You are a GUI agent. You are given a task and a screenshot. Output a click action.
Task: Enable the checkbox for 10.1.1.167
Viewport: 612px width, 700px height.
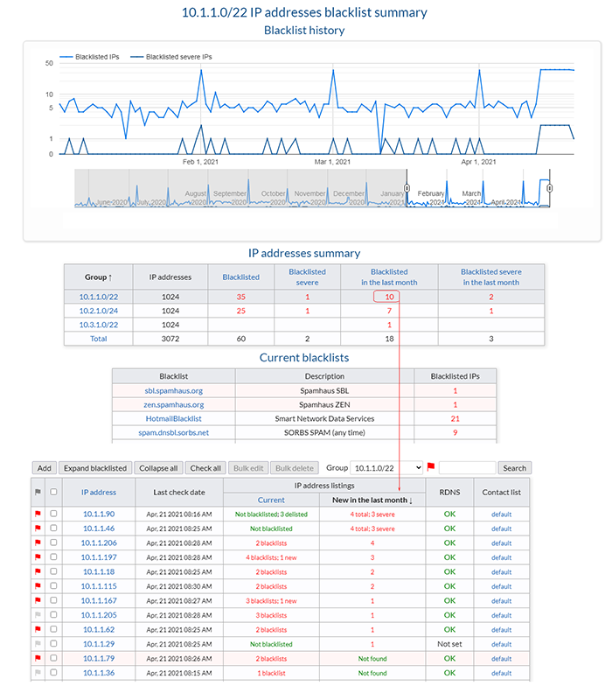53,600
